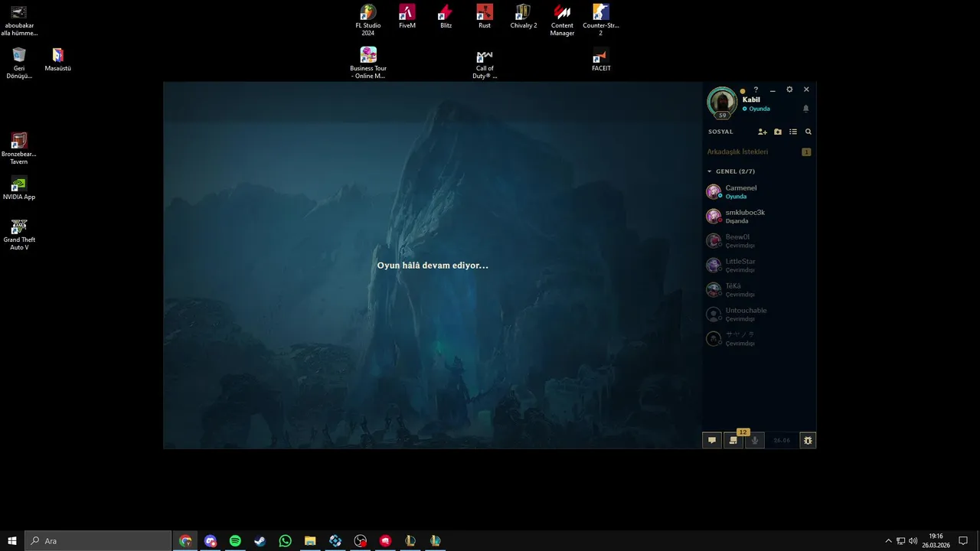Open FiveM desktop shortcut
The image size is (980, 551).
point(407,16)
